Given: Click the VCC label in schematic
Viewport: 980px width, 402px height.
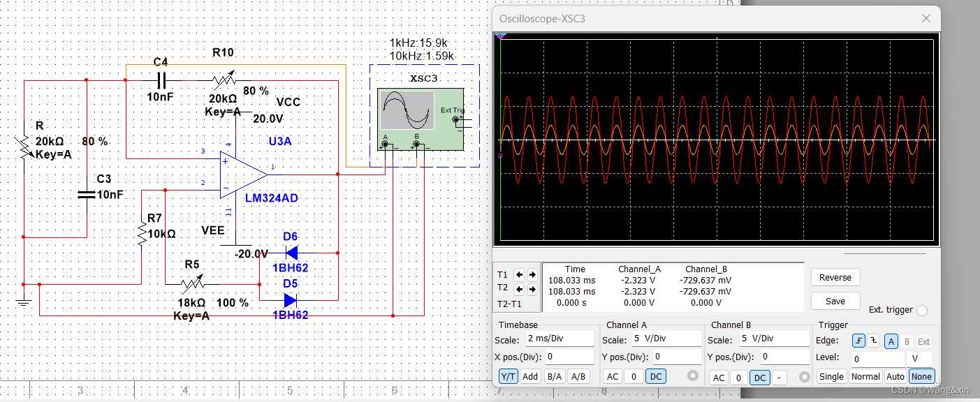Looking at the screenshot, I should coord(288,102).
